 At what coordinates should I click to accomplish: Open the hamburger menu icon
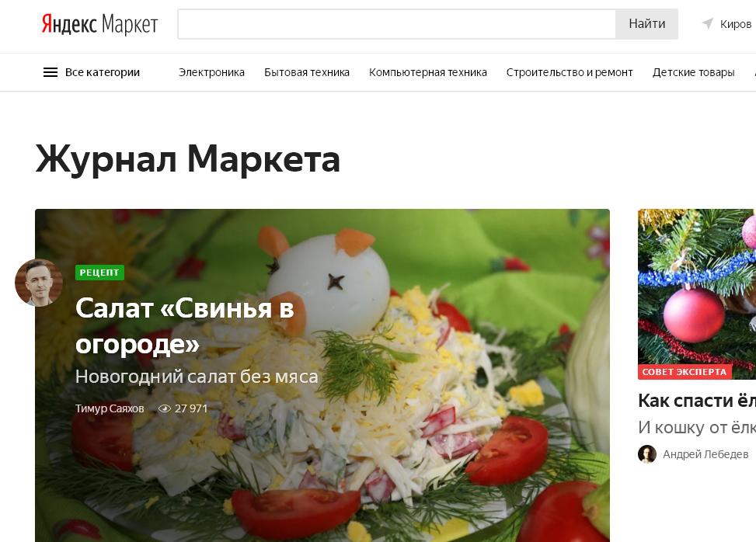[x=51, y=72]
